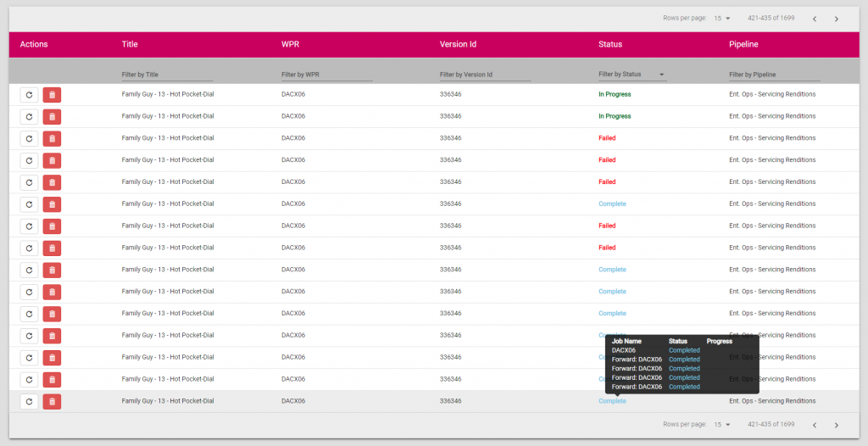Go to next page using bottom arrow
This screenshot has height=446, width=868.
[837, 425]
